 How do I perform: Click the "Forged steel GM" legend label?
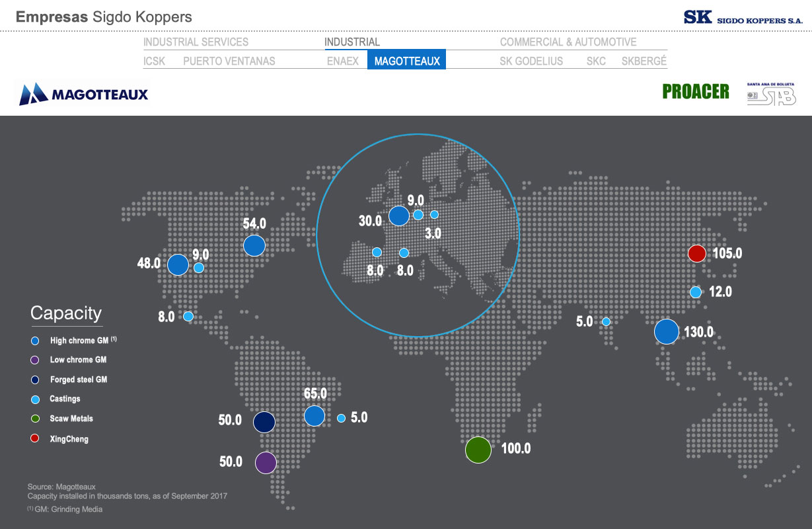(x=79, y=380)
